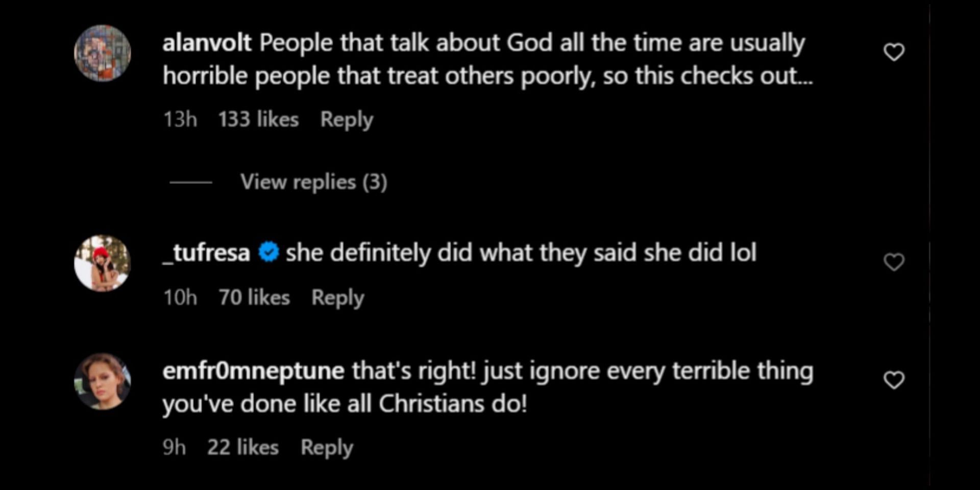Reply to alanvolt's comment
This screenshot has width=980, height=490.
[x=347, y=119]
